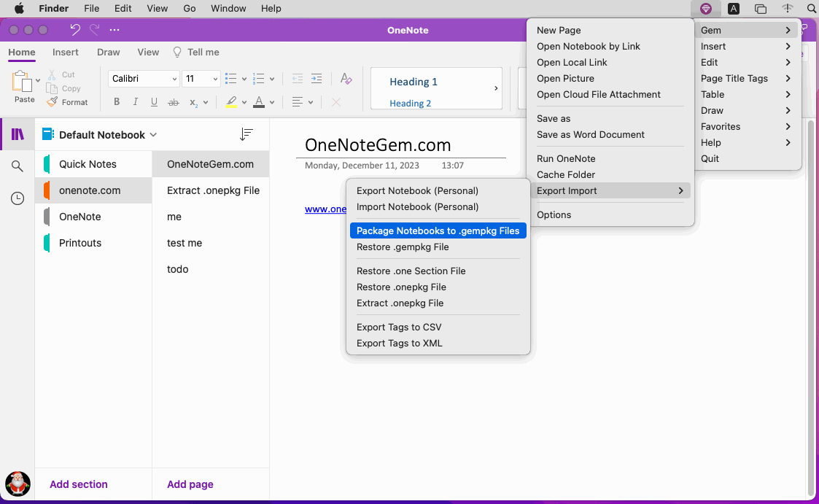Screen dimensions: 819x504
Task: Decrease indent of the paragraph
Action: tap(298, 79)
